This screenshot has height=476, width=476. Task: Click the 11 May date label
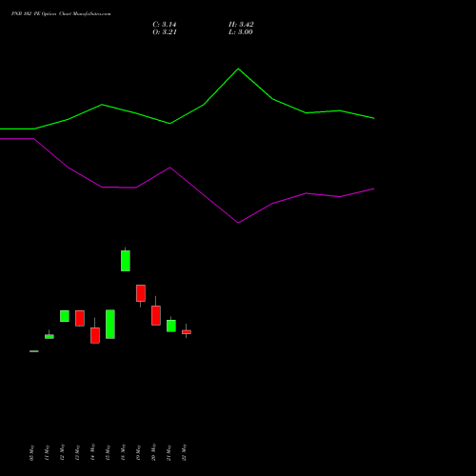pyautogui.click(x=47, y=453)
